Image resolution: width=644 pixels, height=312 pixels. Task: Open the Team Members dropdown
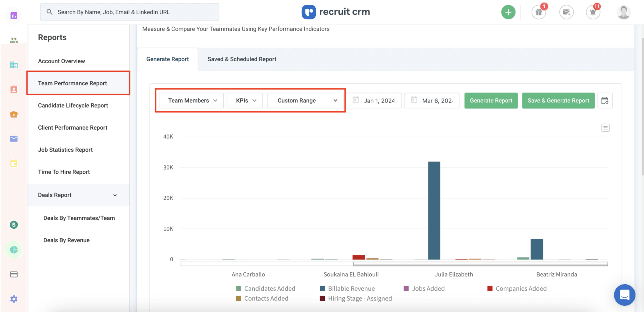pos(191,101)
